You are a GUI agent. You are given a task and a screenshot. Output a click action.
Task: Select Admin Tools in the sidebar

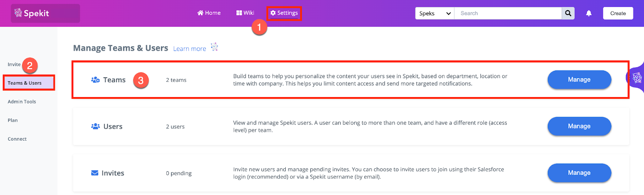point(22,102)
